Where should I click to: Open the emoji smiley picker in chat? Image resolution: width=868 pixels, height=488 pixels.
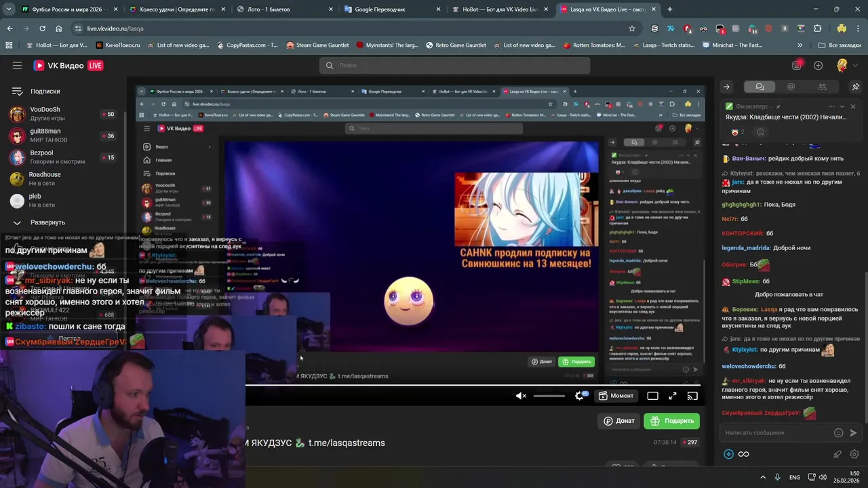pyautogui.click(x=838, y=432)
